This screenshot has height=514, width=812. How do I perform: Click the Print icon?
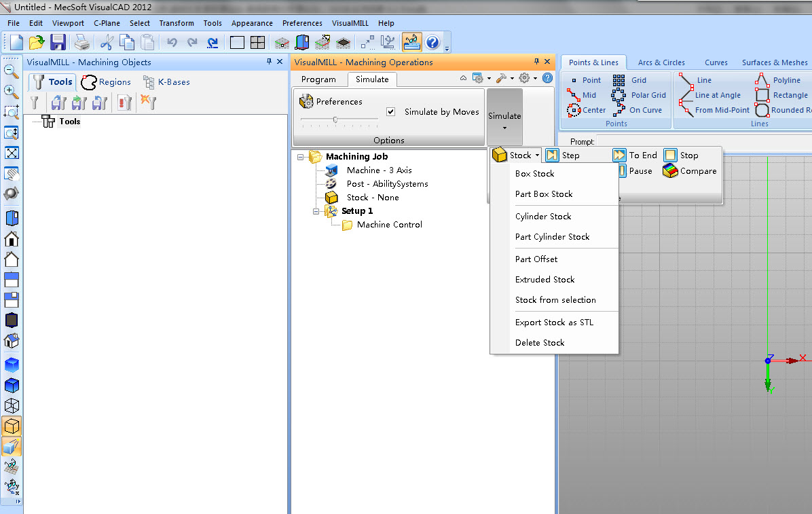click(x=82, y=42)
